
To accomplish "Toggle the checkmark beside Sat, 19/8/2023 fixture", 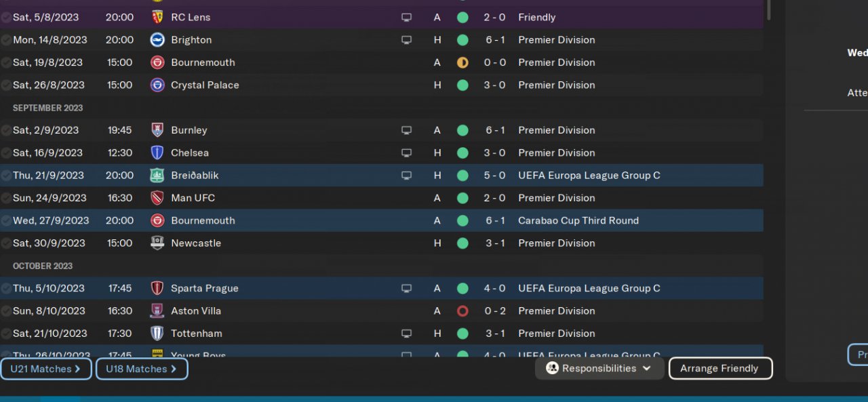I will (x=6, y=62).
